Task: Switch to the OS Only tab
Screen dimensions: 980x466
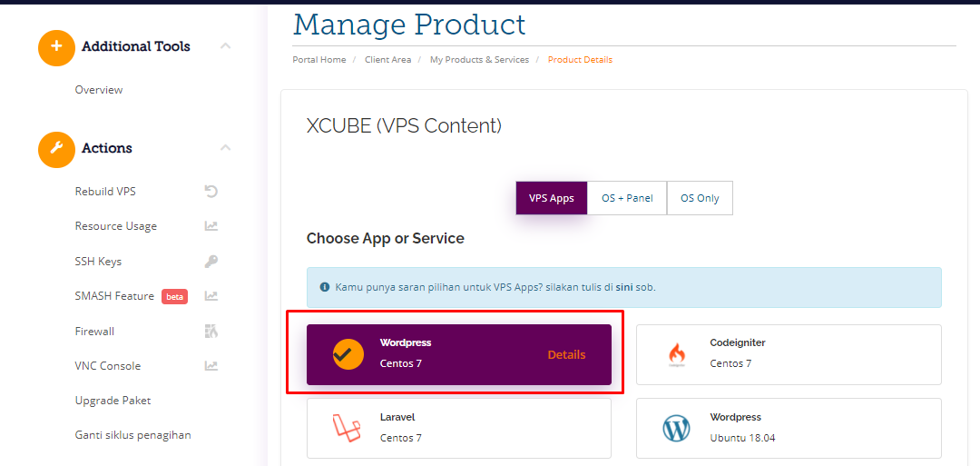Action: pos(700,198)
